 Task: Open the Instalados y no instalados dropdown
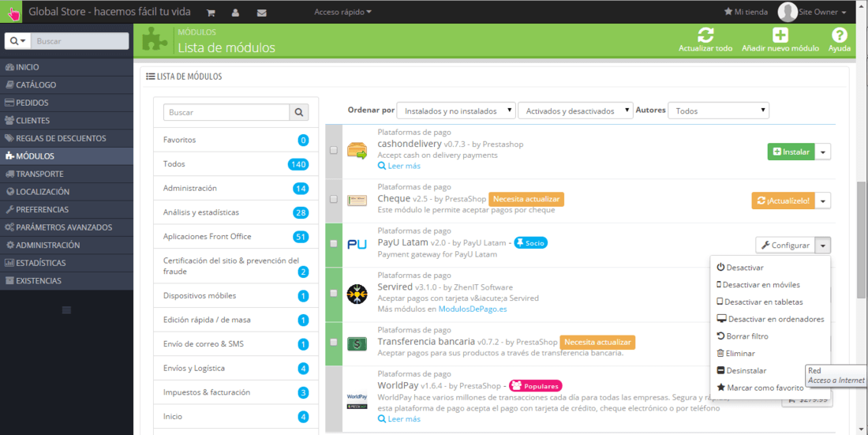coord(457,111)
